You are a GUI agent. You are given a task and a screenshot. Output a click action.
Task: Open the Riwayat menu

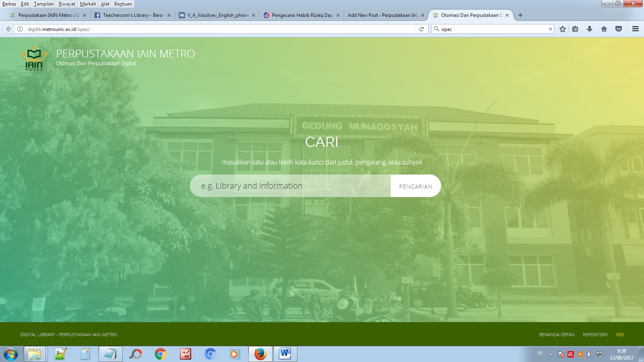67,4
